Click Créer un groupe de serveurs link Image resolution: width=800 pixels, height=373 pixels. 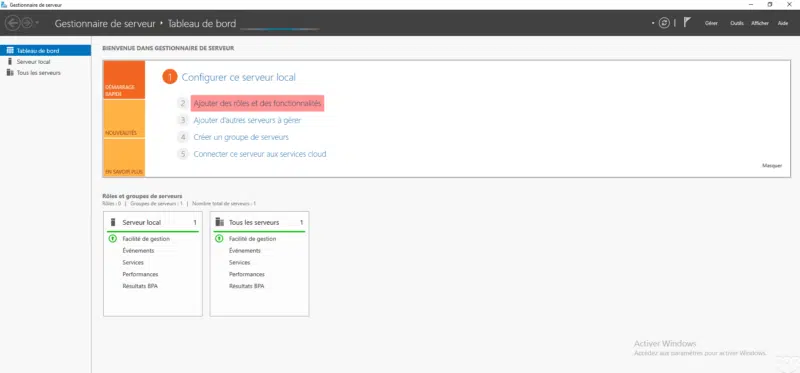[x=241, y=137]
